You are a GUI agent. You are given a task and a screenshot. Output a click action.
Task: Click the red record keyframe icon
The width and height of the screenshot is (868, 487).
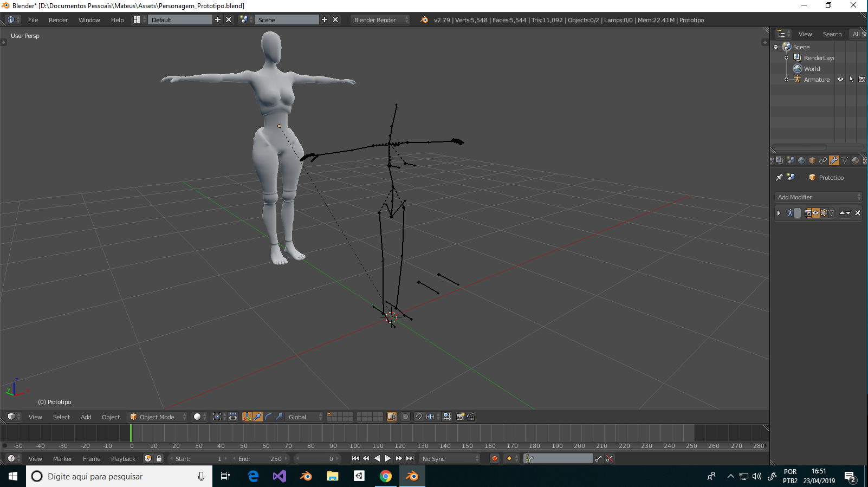[494, 458]
